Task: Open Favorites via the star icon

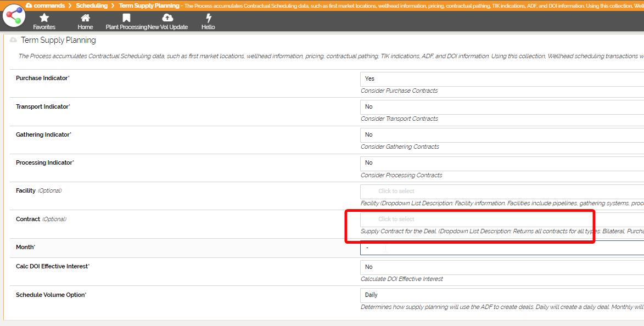Action: (44, 18)
